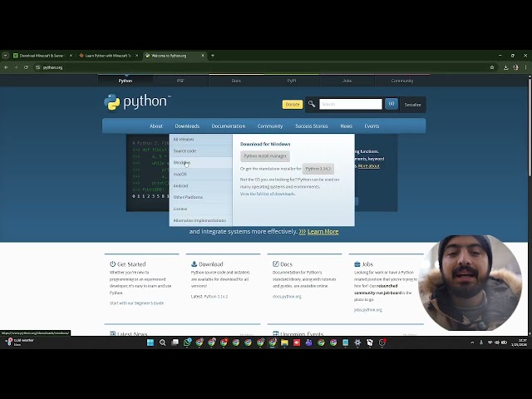
Task: Open the cold weather widget
Action: 20,342
